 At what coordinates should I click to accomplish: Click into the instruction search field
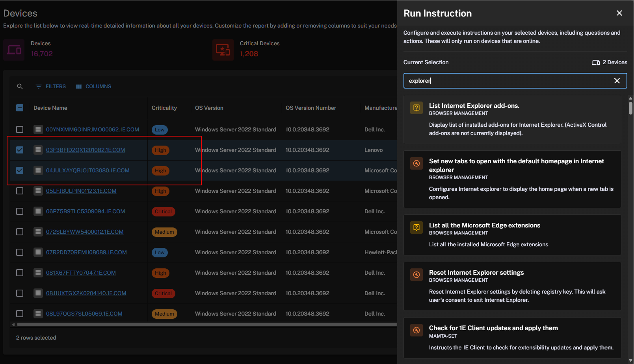508,81
